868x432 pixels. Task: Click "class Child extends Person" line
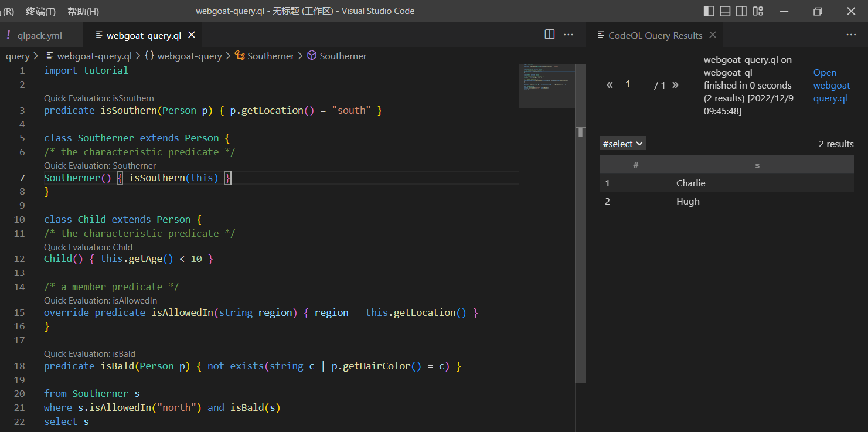click(x=122, y=219)
